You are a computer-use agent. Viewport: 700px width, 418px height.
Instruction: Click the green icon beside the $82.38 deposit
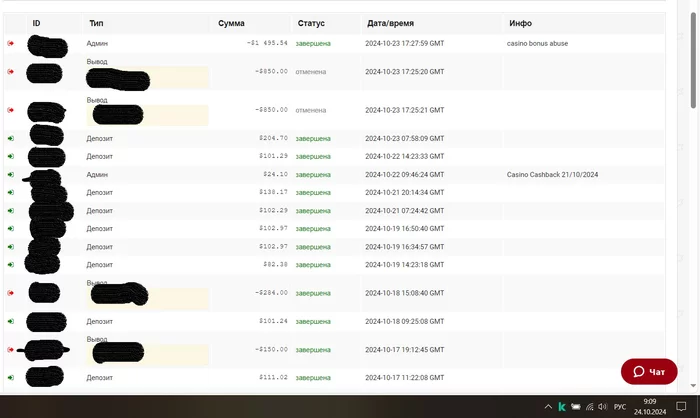point(11,265)
